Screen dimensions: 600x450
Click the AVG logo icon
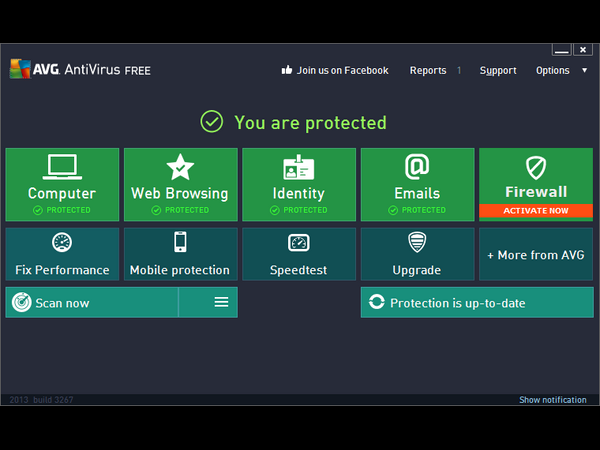[x=20, y=69]
